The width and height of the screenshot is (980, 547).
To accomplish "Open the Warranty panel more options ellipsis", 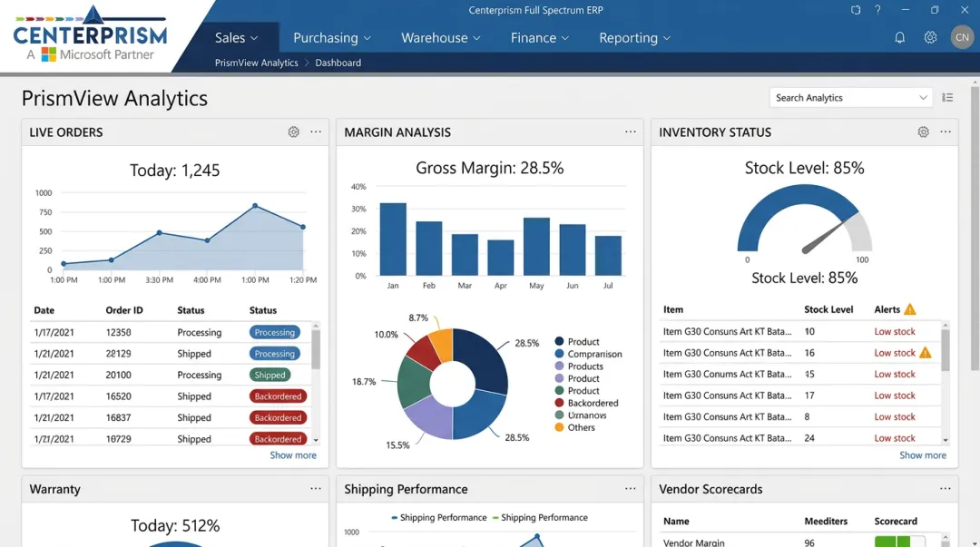I will (316, 489).
